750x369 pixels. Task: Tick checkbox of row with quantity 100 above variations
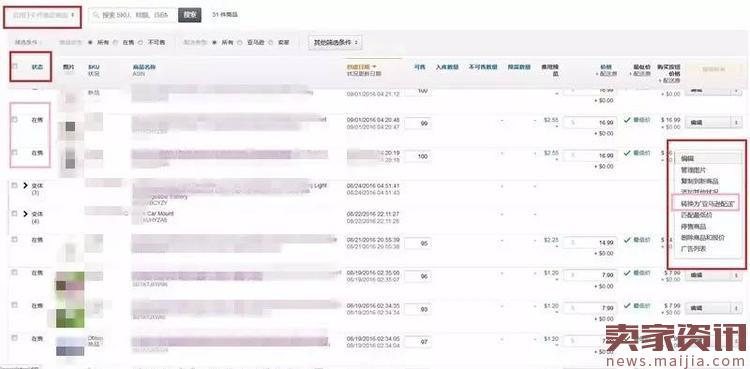click(x=14, y=152)
